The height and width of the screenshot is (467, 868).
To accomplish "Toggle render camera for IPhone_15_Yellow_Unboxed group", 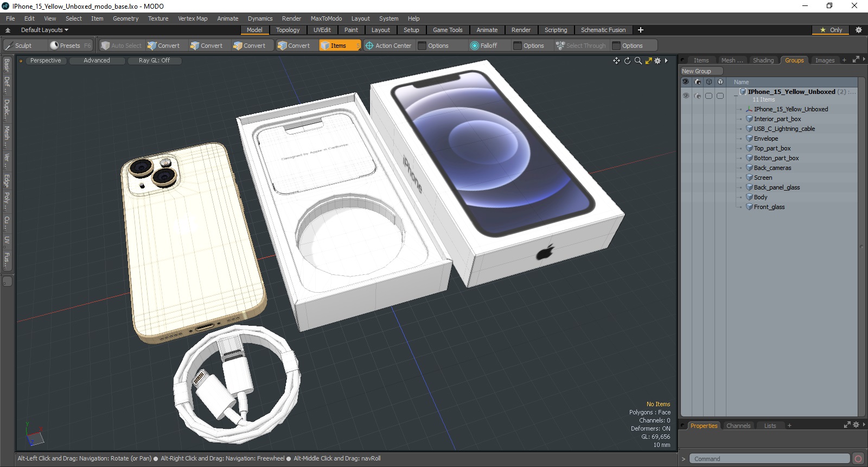I will tap(697, 96).
